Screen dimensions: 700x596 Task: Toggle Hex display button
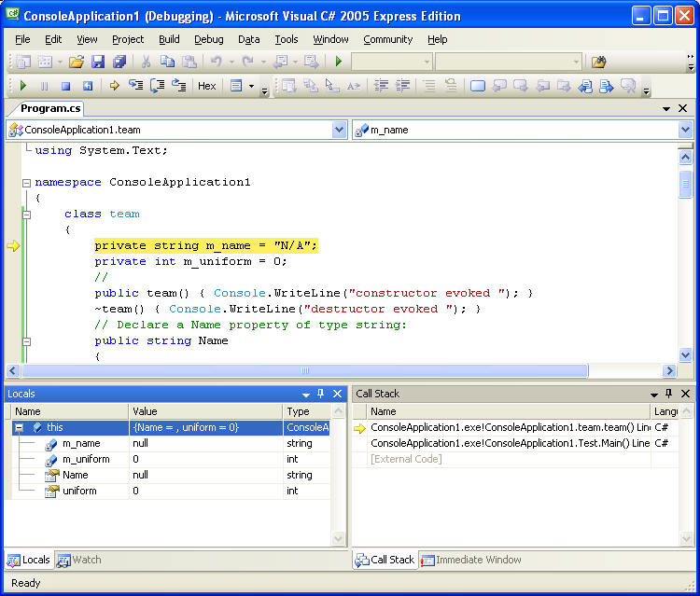click(x=206, y=86)
